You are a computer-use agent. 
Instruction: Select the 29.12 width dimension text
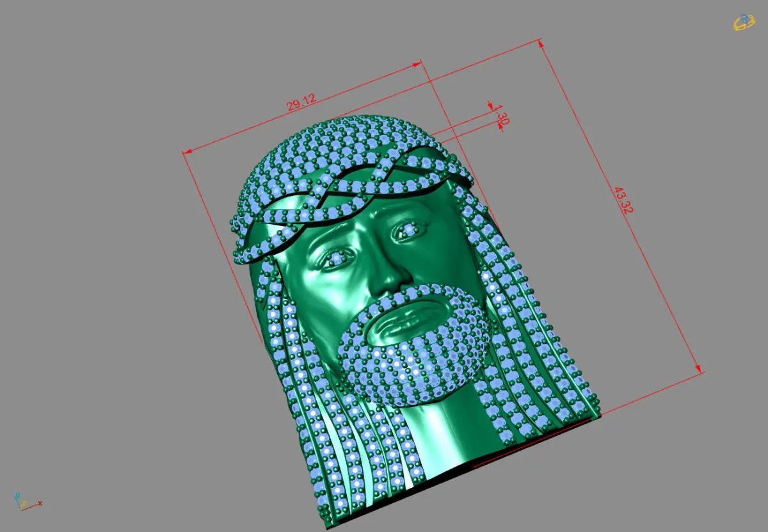pyautogui.click(x=301, y=103)
